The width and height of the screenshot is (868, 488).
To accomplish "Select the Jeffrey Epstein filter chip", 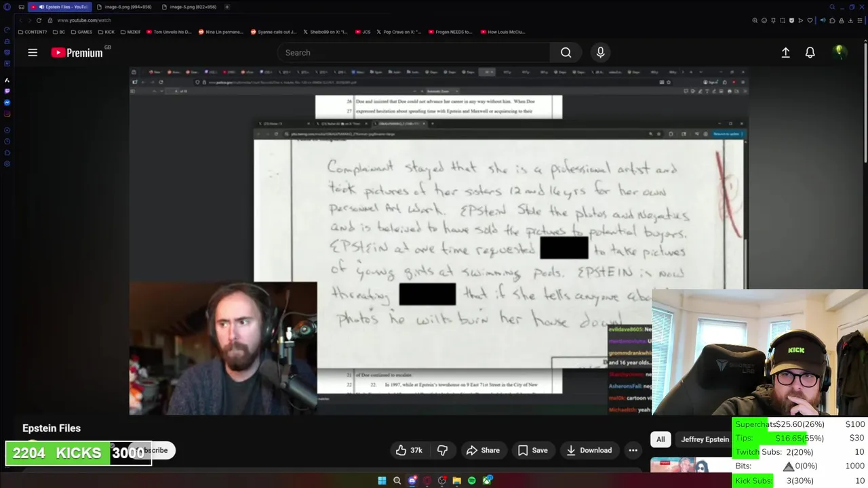I will coord(705,439).
